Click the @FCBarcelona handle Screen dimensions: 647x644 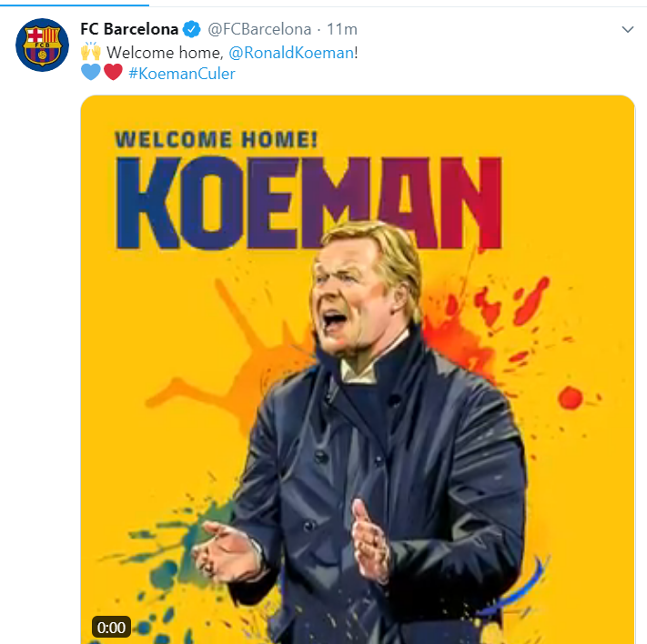pos(259,30)
